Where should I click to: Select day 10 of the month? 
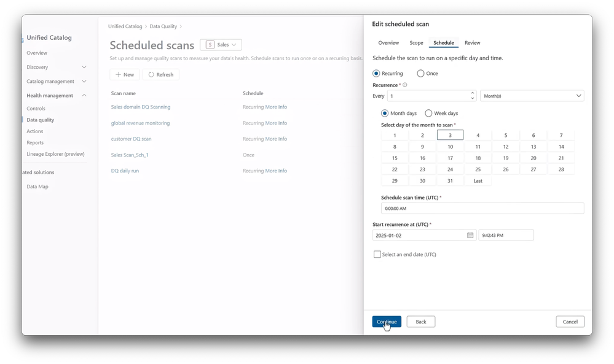point(450,147)
